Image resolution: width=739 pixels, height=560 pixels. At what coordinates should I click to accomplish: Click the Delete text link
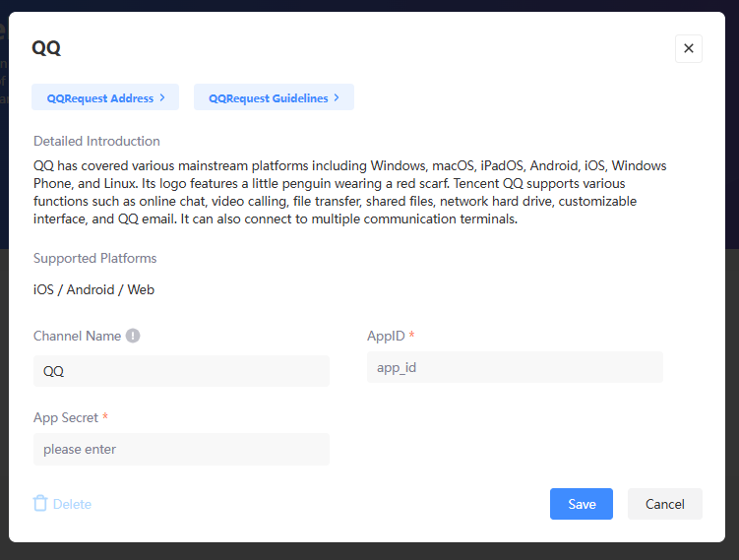[x=72, y=504]
